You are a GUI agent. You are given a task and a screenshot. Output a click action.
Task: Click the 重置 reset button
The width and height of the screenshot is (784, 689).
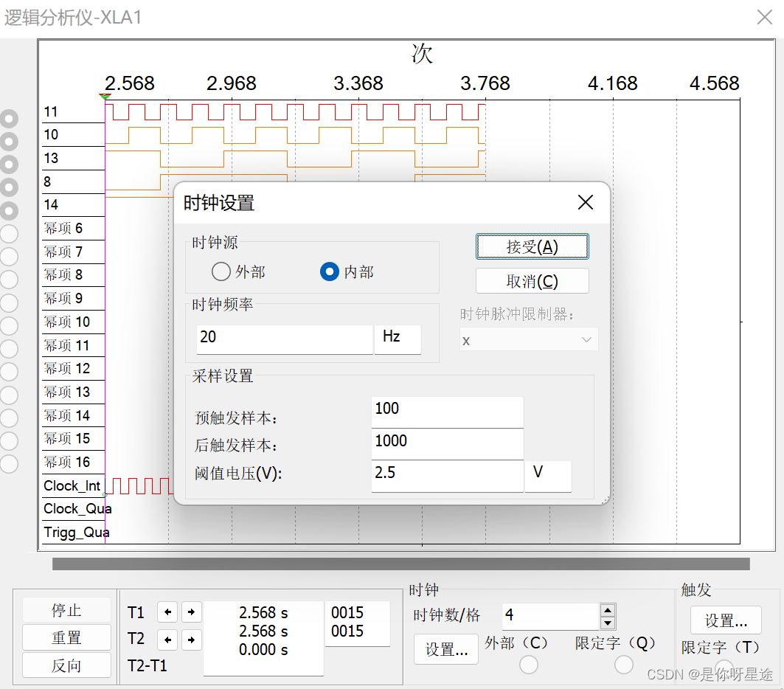[66, 637]
